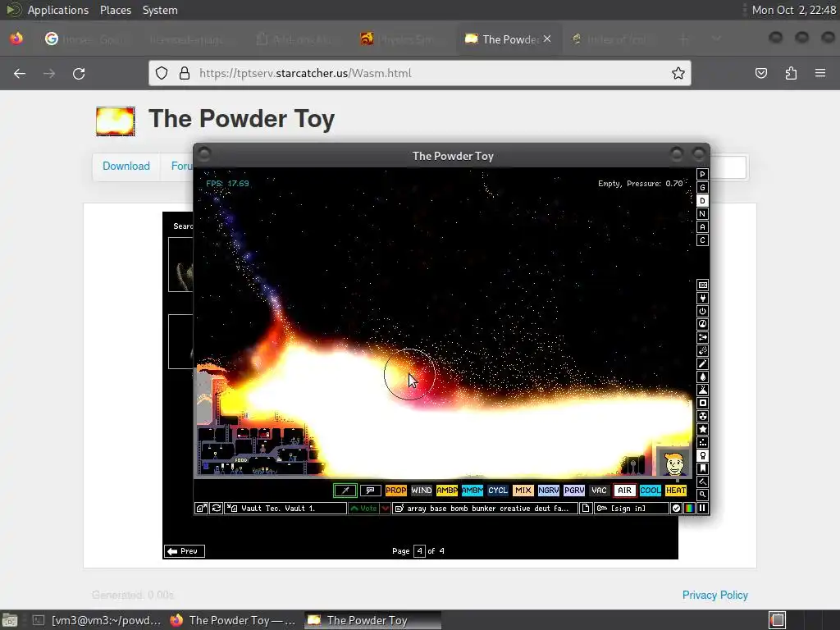Open the Powders pile menu icon
The width and height of the screenshot is (840, 630).
point(702,390)
